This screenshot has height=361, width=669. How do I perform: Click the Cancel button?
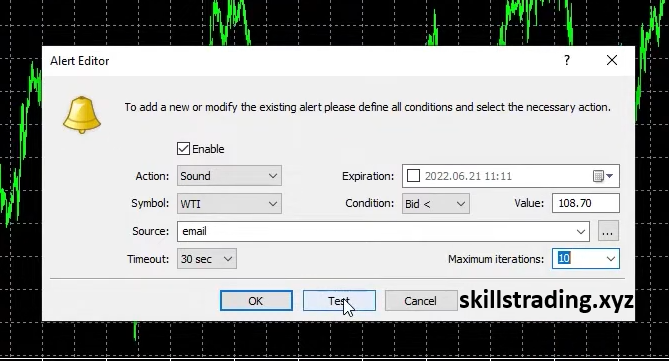tap(421, 301)
